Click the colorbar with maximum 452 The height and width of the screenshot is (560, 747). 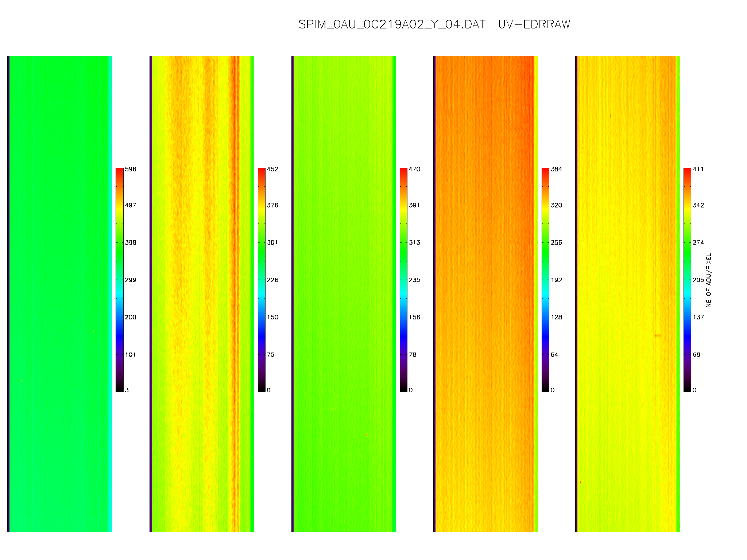(262, 280)
